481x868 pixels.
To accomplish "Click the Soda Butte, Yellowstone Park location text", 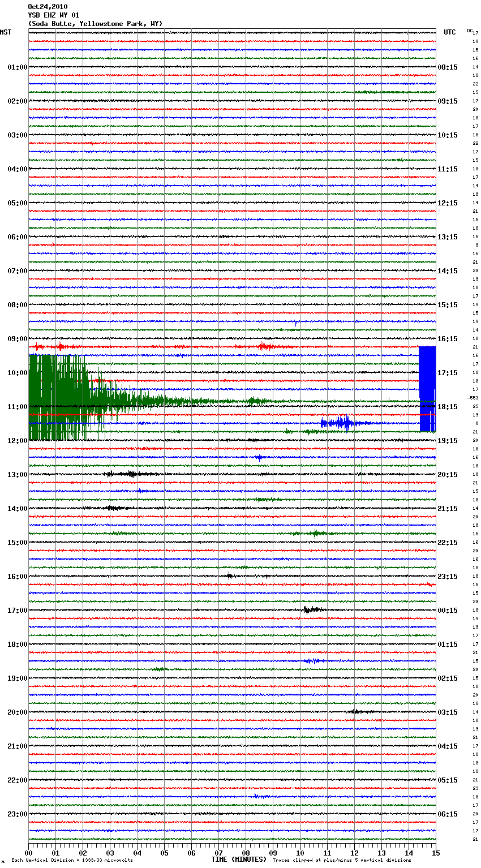I will 95,24.
